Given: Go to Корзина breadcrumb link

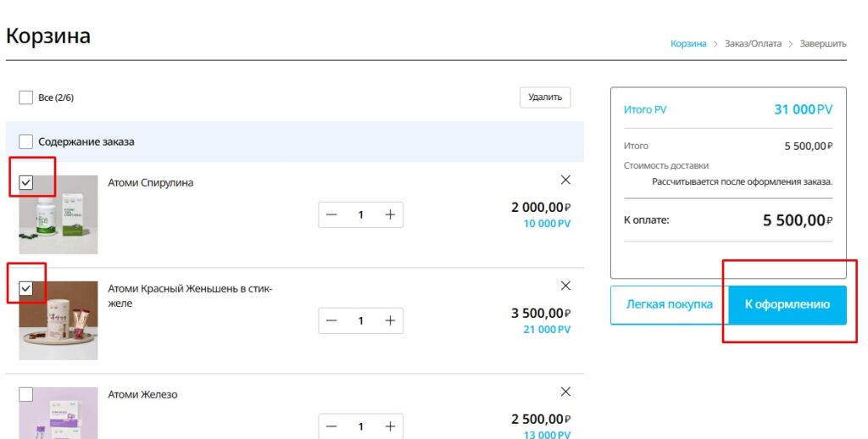Looking at the screenshot, I should click(x=687, y=43).
